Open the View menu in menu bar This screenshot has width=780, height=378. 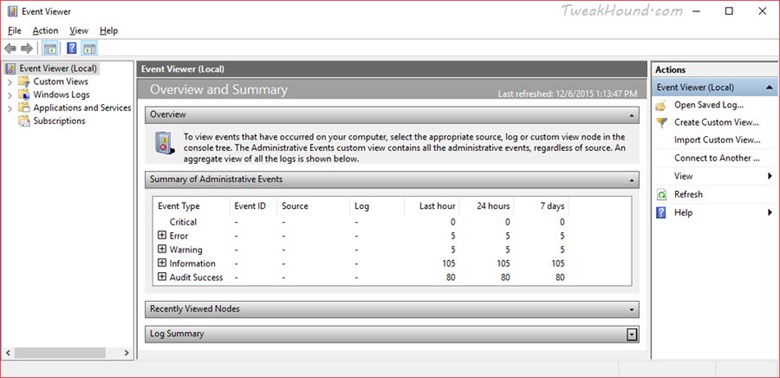pos(79,31)
